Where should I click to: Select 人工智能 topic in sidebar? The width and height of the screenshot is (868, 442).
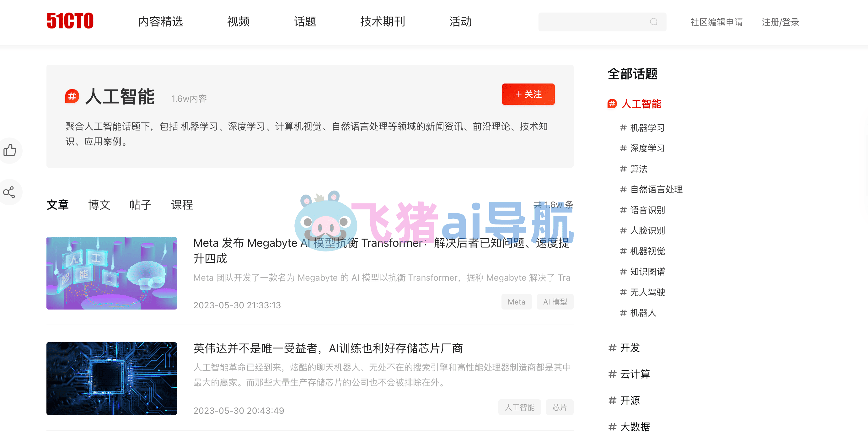click(x=641, y=104)
